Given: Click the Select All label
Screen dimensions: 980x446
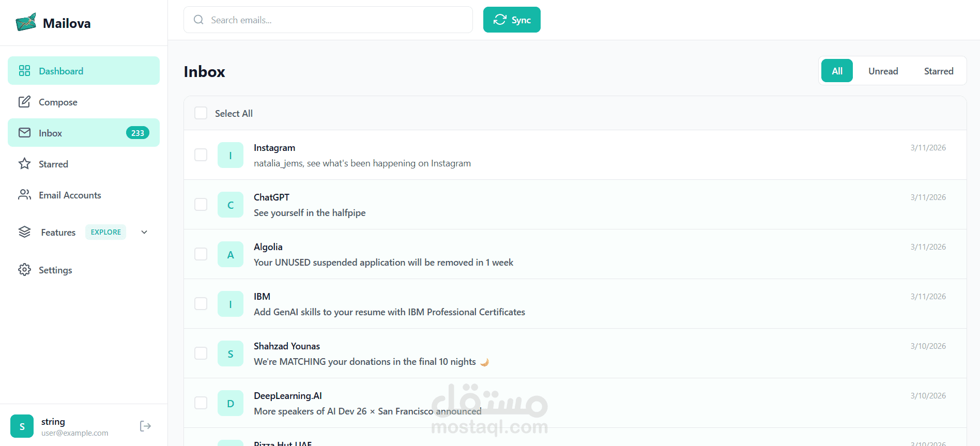Looking at the screenshot, I should tap(234, 114).
